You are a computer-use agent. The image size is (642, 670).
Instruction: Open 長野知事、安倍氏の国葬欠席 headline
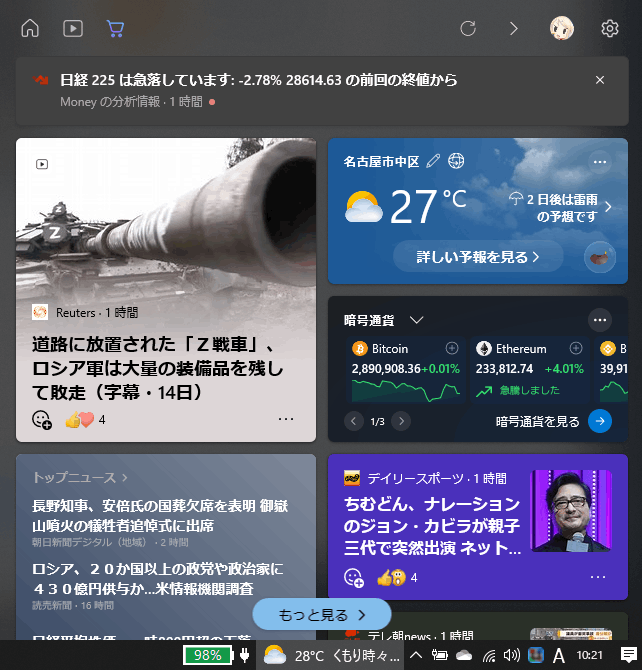tap(160, 516)
